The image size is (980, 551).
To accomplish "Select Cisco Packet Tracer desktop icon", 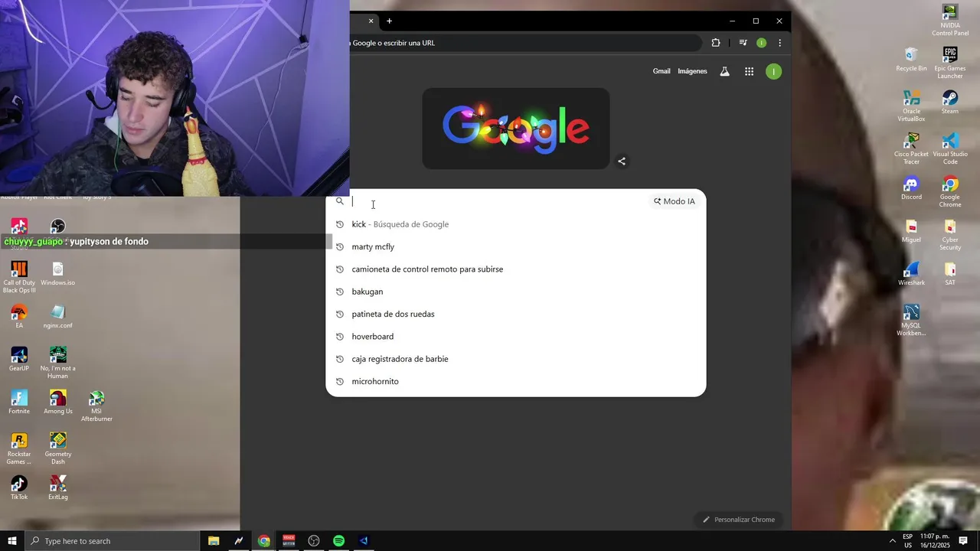I will (x=911, y=148).
